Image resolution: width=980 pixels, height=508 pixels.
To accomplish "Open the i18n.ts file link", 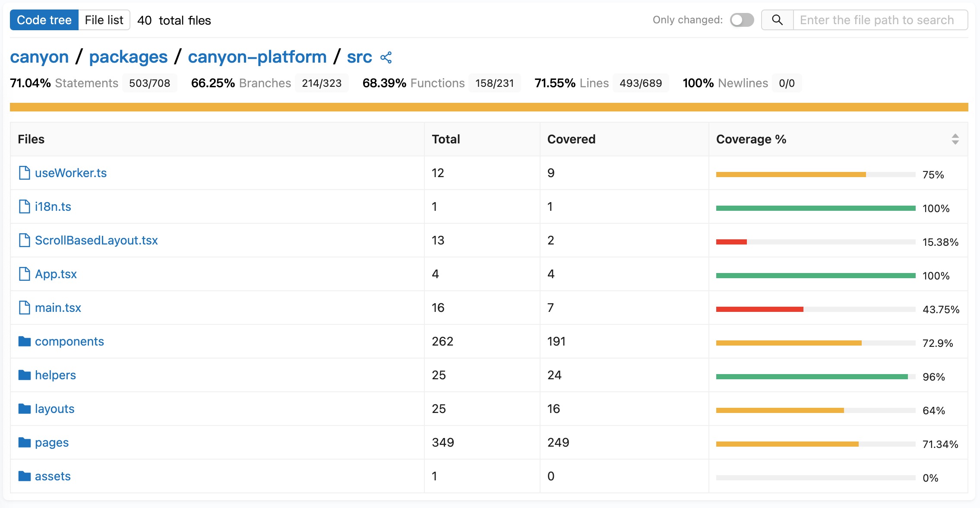I will (53, 206).
